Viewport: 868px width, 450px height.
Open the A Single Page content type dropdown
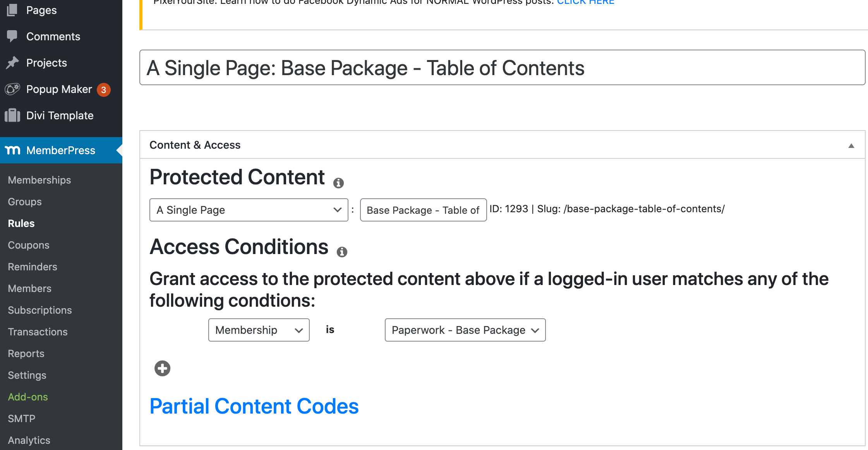pos(249,210)
